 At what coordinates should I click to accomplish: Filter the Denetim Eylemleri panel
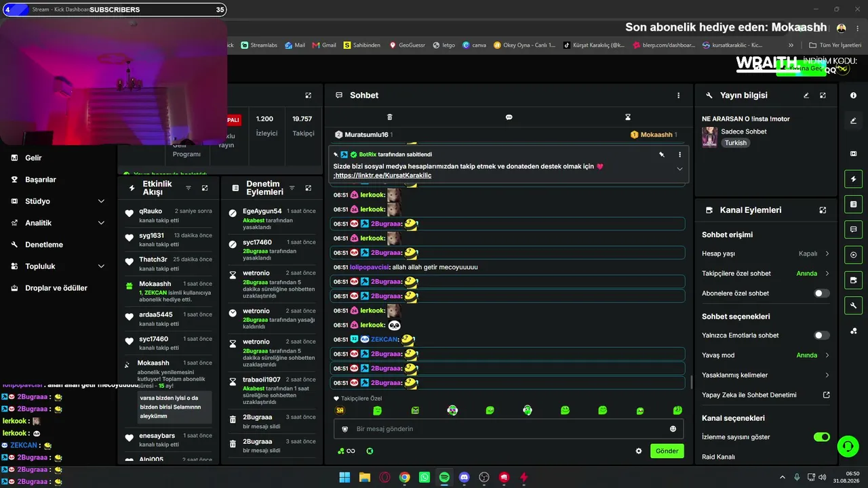[292, 188]
